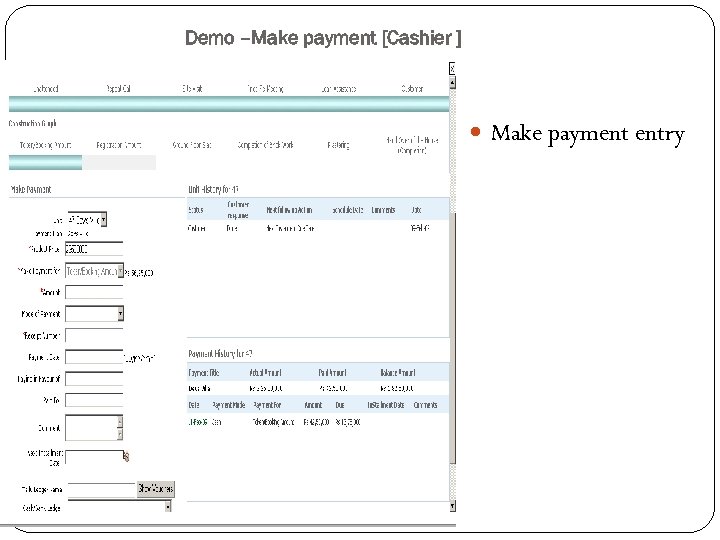Image resolution: width=720 pixels, height=540 pixels.
Task: Click the Receipt Number input field
Action: click(94, 335)
